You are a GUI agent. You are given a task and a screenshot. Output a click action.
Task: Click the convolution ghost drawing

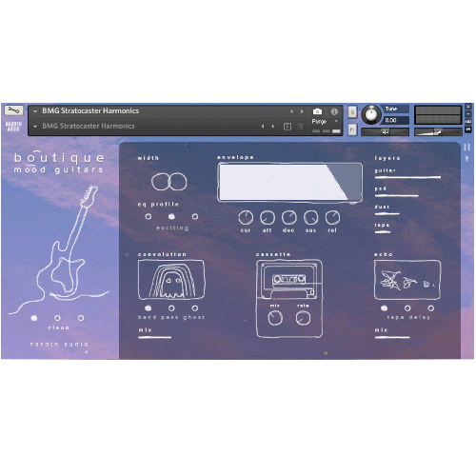[x=171, y=280]
